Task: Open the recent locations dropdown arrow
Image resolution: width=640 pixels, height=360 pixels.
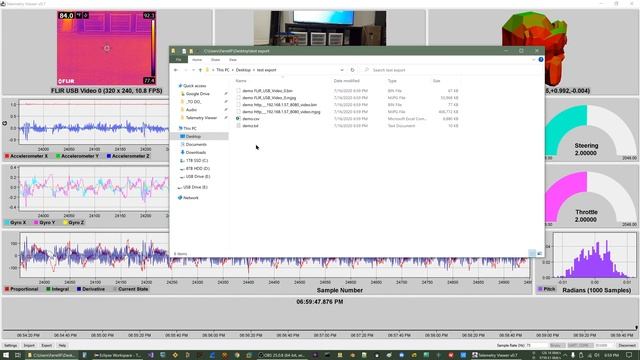Action: point(193,70)
